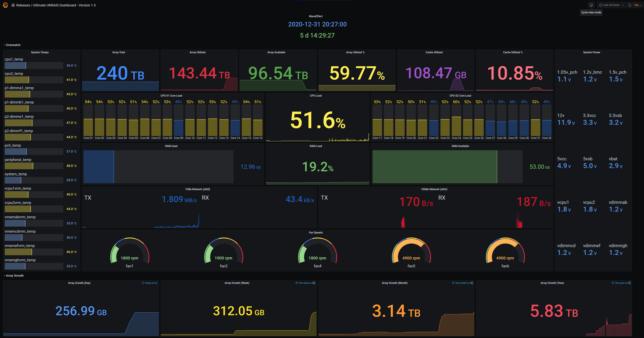Click the clock icon in time picker

click(601, 5)
